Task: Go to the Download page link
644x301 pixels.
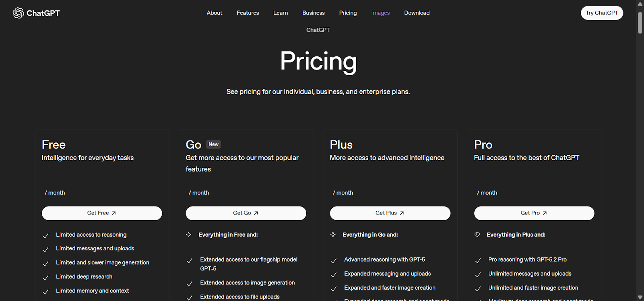Action: tap(417, 13)
